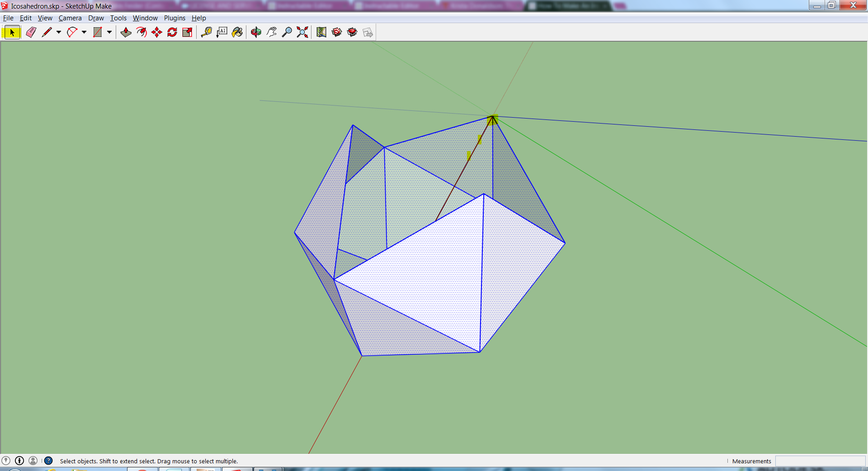Click the Share Component icon
Image resolution: width=868 pixels, height=471 pixels.
(x=368, y=33)
